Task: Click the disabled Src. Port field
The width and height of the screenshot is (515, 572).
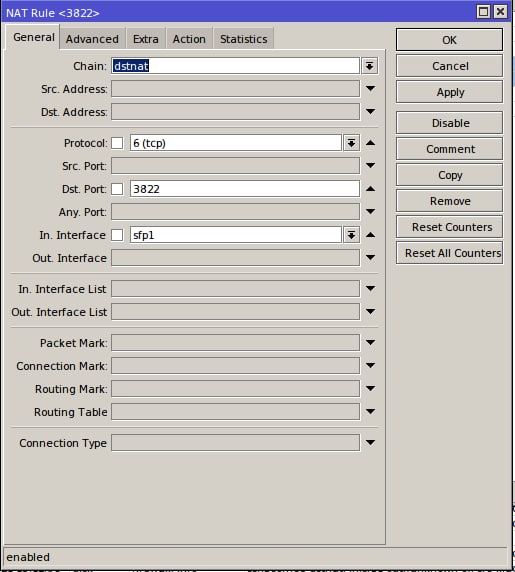Action: click(x=236, y=166)
